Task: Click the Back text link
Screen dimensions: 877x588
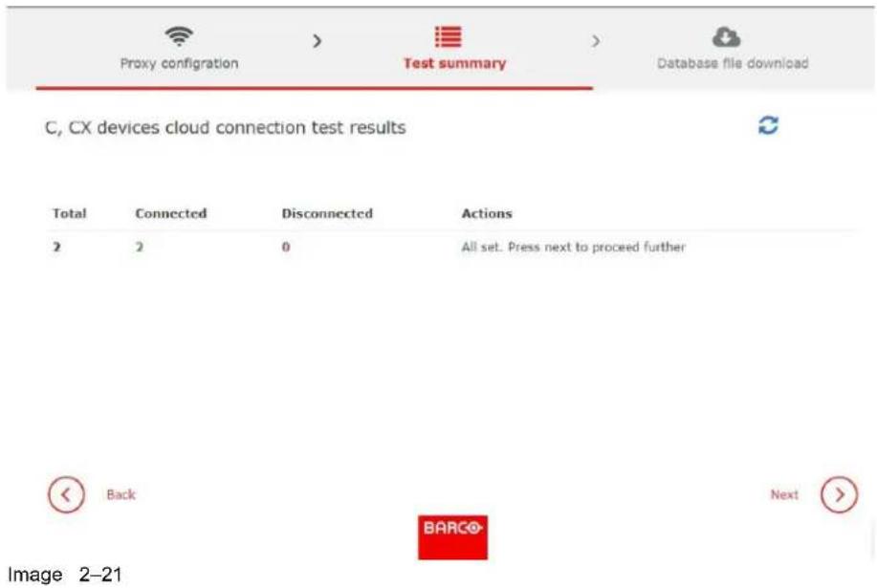Action: click(x=121, y=494)
